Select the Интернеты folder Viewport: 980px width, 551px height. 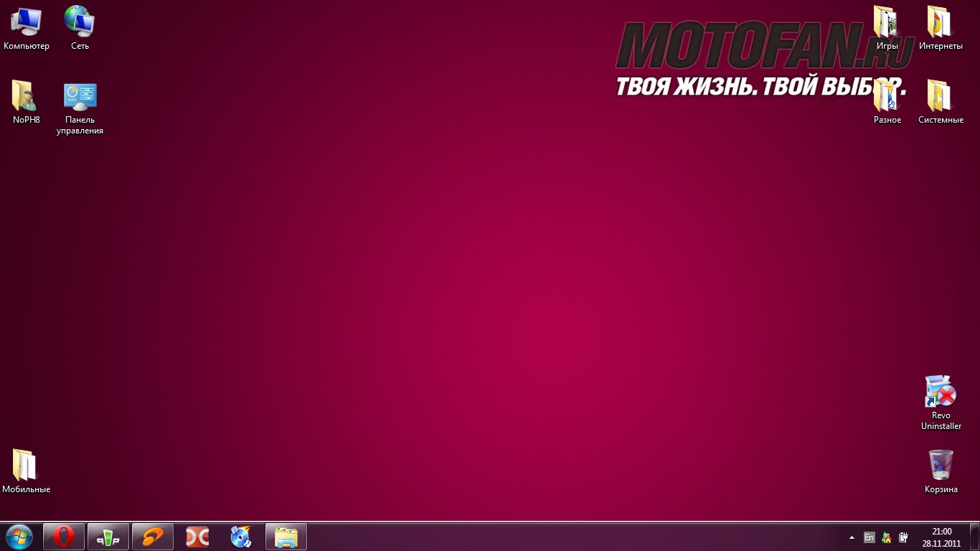tap(941, 28)
